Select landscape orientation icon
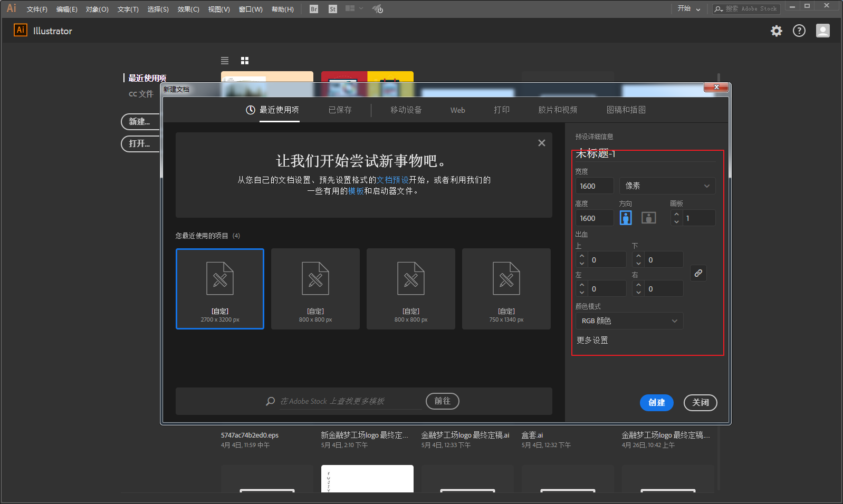The width and height of the screenshot is (843, 504). [649, 218]
